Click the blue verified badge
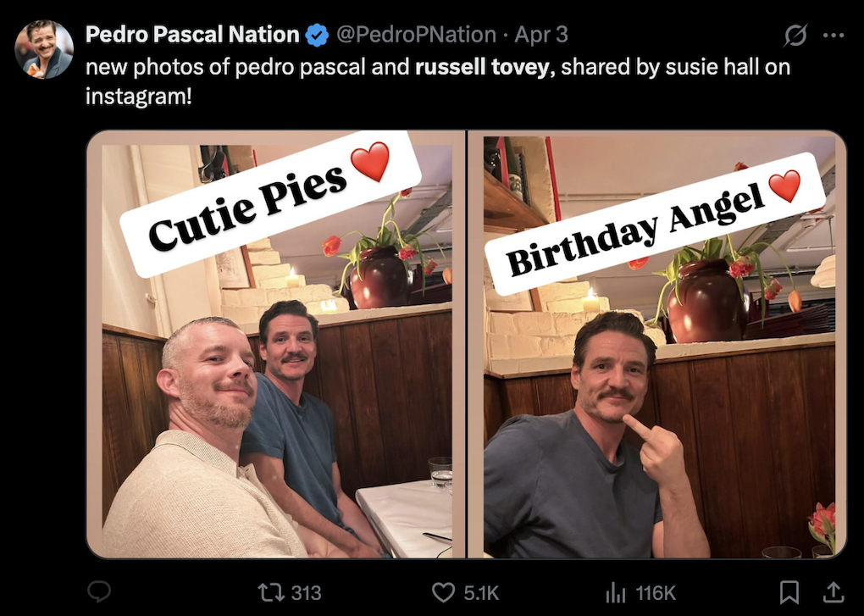 [x=317, y=35]
